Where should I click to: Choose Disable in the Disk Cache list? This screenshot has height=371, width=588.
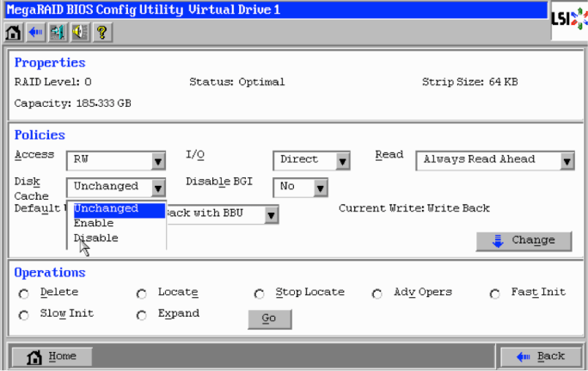(x=96, y=238)
